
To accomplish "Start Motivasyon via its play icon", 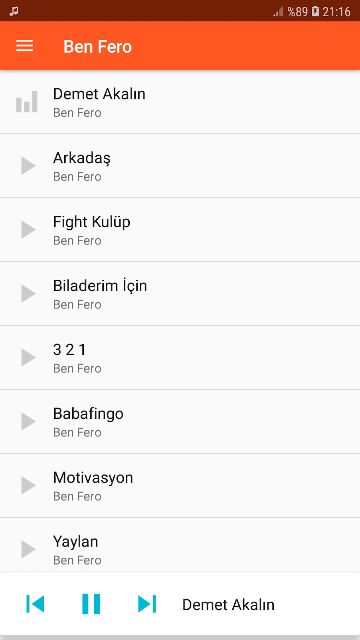I will 29,485.
